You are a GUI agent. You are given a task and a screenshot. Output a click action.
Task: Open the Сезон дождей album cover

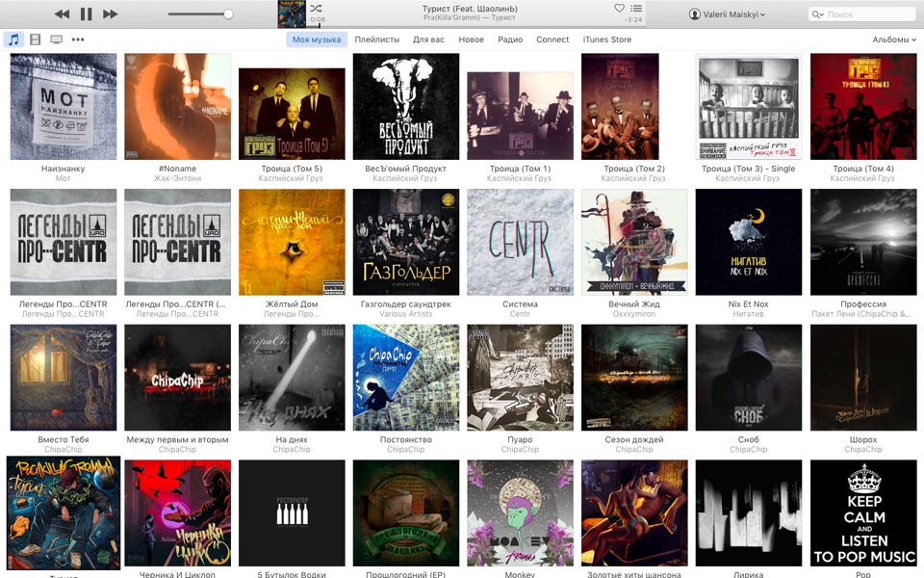[634, 378]
